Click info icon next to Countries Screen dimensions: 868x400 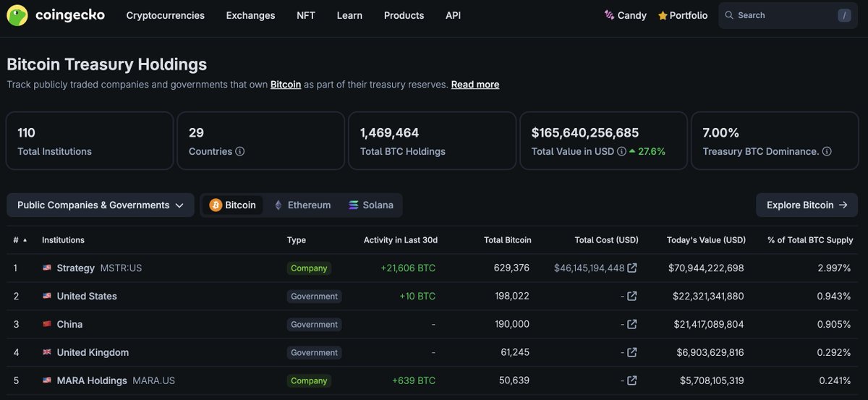point(240,152)
